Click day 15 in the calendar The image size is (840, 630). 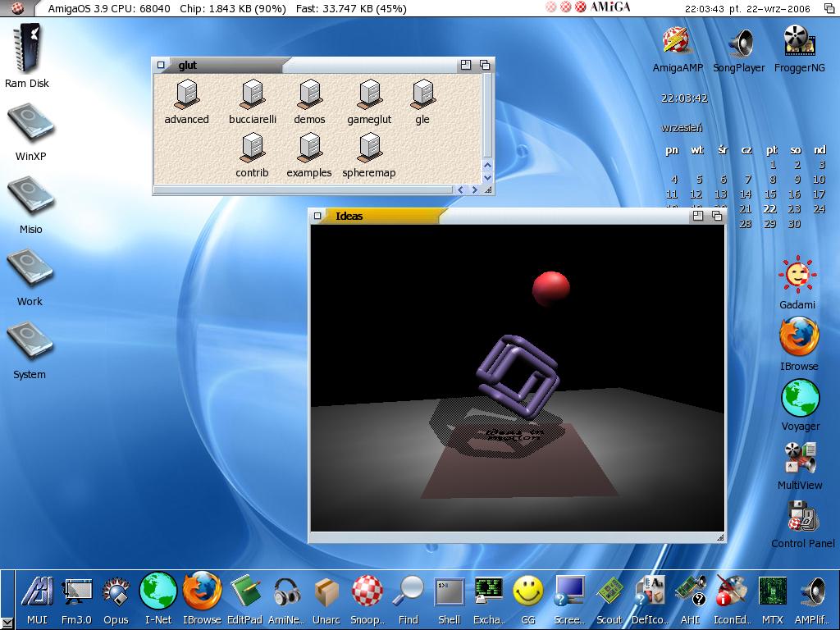coord(769,194)
